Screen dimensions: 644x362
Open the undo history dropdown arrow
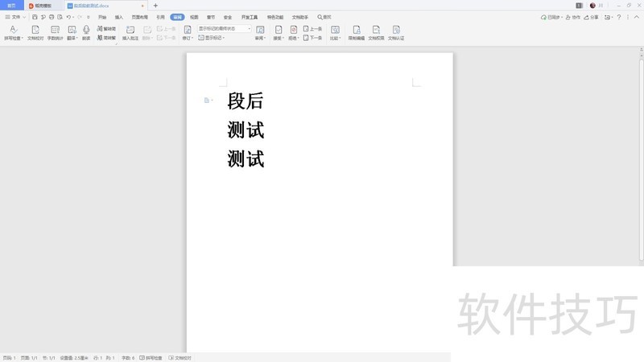(x=73, y=17)
